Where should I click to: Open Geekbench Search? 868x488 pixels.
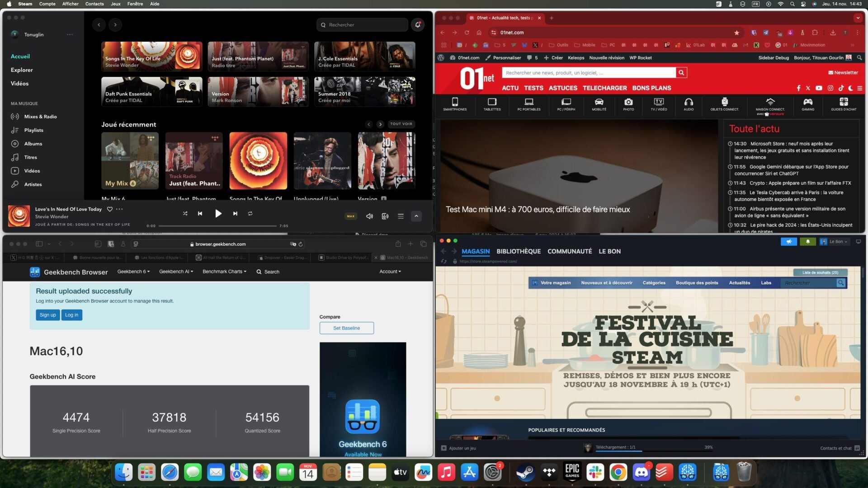[268, 272]
